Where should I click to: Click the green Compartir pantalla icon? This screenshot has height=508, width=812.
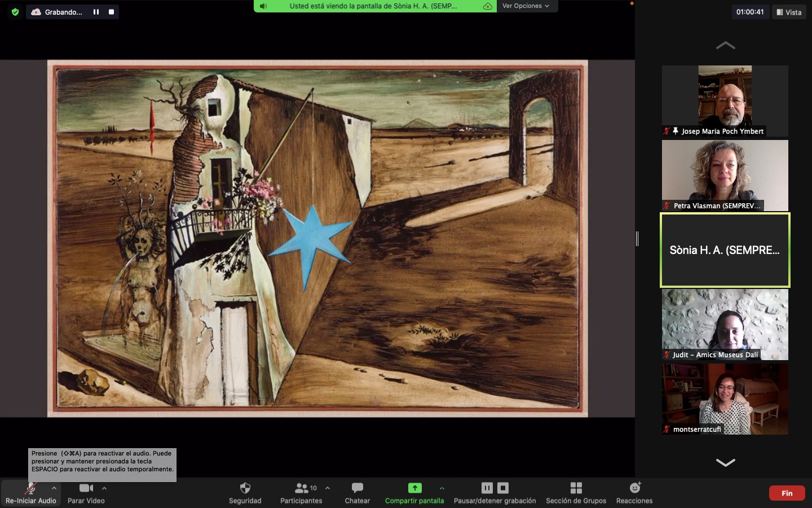pos(414,488)
